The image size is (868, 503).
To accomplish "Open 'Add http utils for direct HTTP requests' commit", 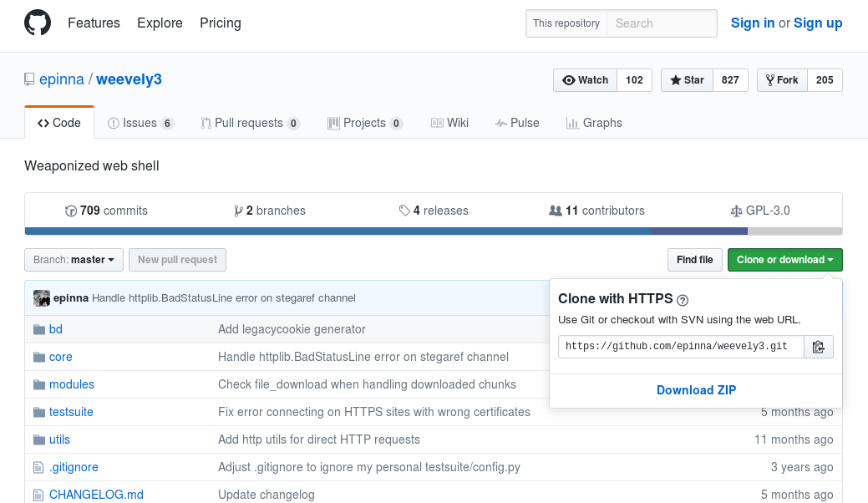I will pos(319,440).
